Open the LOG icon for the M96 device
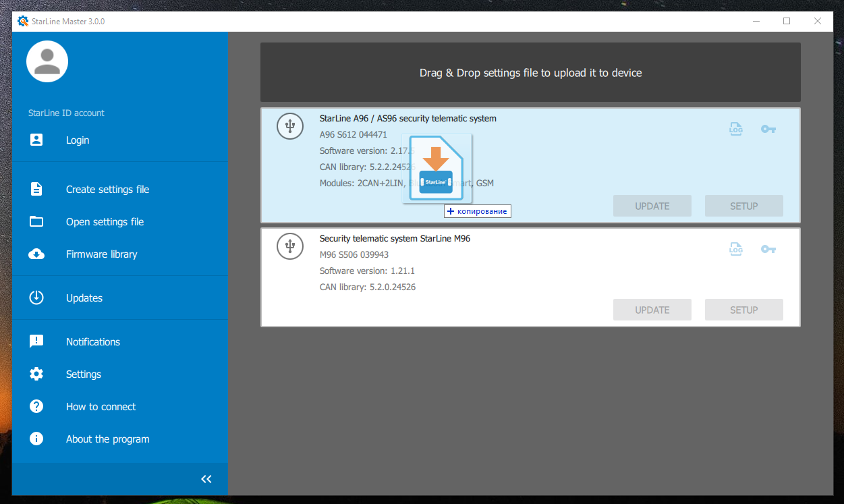The height and width of the screenshot is (504, 844). 736,249
